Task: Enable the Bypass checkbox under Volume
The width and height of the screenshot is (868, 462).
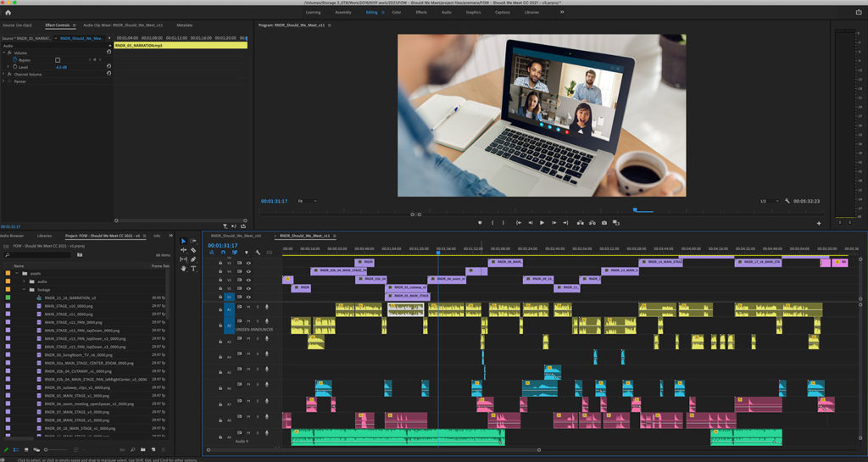Action: 58,59
